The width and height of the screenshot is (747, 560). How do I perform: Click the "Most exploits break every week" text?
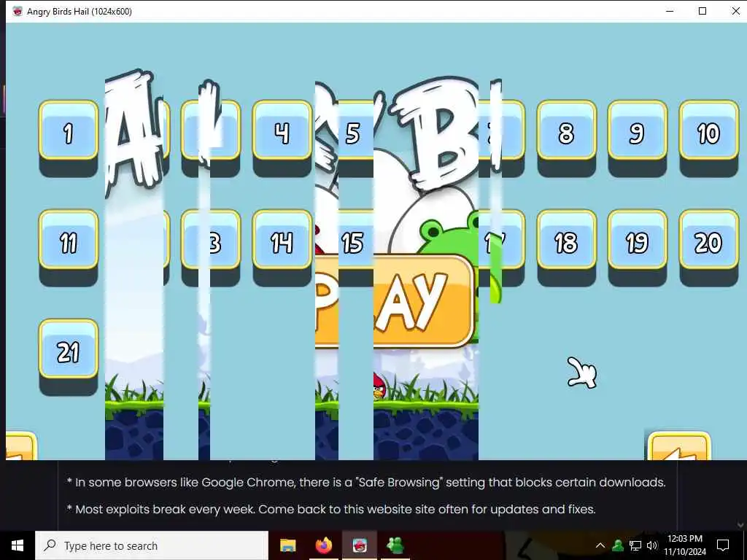pos(331,510)
